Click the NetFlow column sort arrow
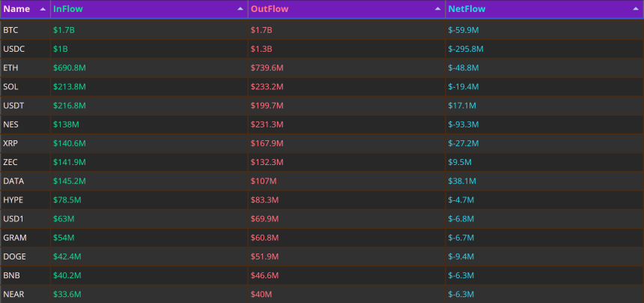Screen dimensions: 644x303 (636, 9)
